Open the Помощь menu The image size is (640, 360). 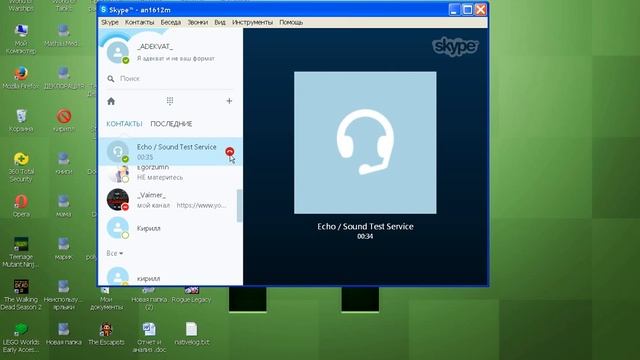(x=291, y=22)
